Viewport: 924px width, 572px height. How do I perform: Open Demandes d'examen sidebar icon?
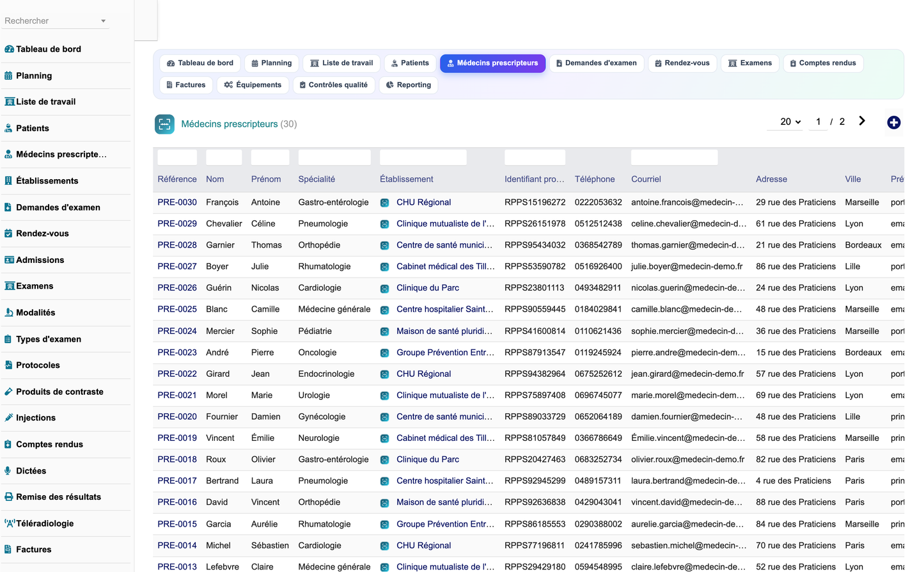(x=8, y=207)
